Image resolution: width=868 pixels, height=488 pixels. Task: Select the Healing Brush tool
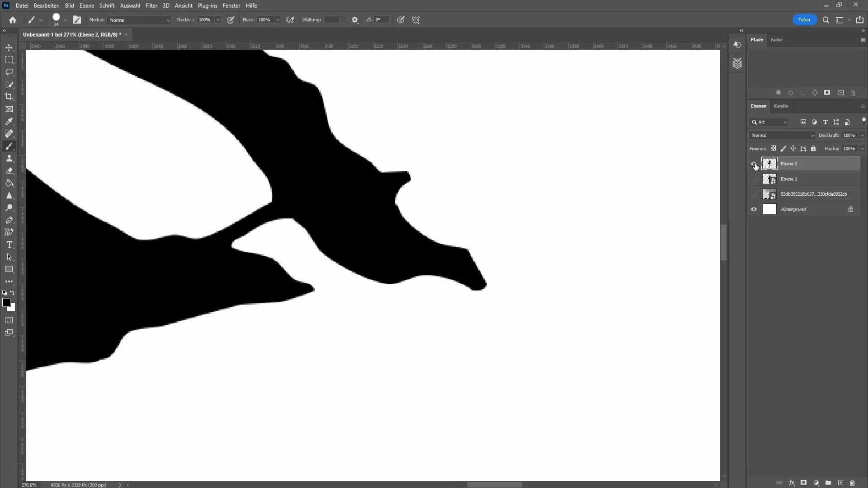(9, 134)
